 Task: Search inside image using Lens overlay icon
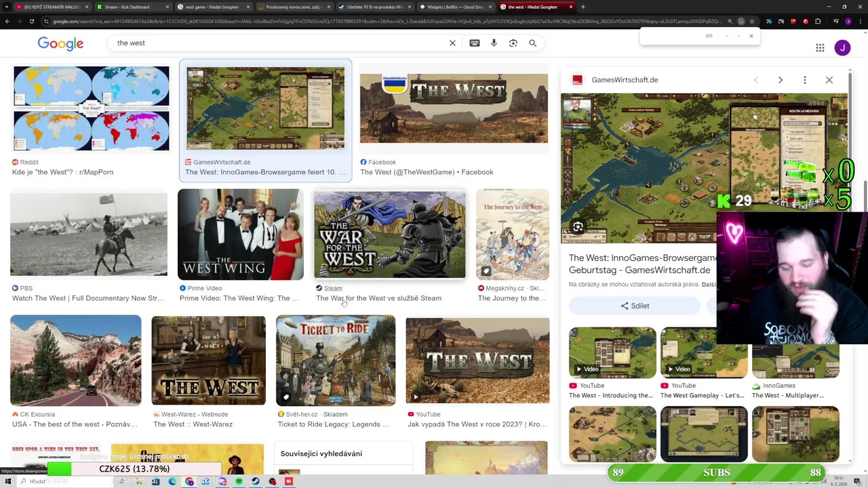(578, 227)
